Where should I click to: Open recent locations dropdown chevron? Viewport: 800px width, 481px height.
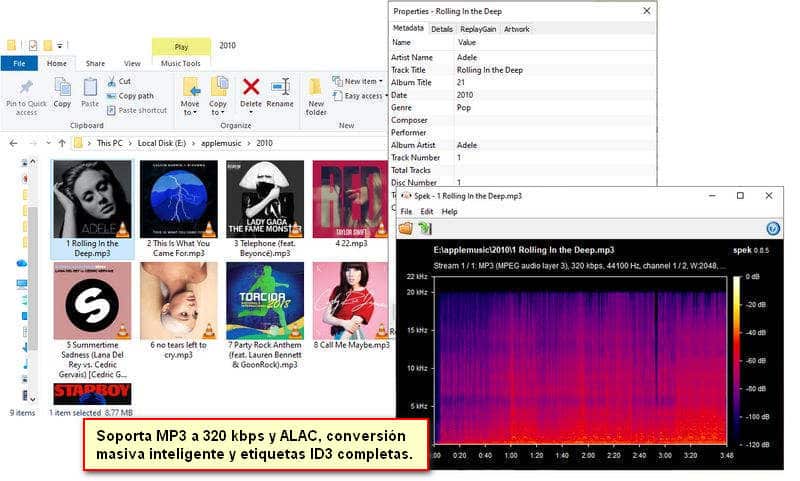point(48,143)
